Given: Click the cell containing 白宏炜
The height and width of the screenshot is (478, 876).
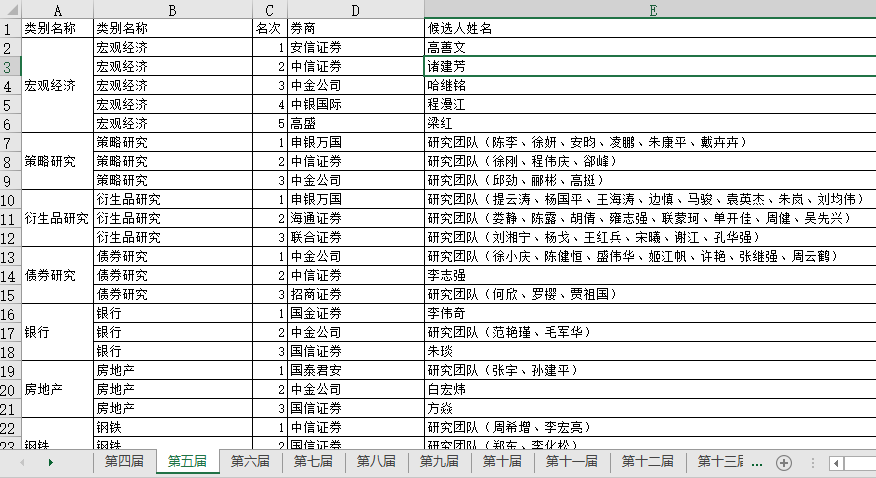Looking at the screenshot, I should pos(650,389).
